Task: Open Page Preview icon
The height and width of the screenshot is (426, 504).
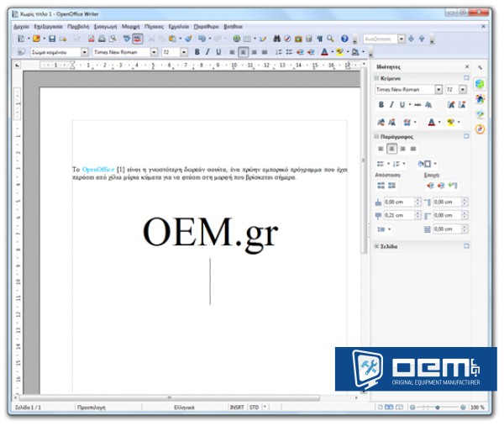Action: (x=113, y=39)
